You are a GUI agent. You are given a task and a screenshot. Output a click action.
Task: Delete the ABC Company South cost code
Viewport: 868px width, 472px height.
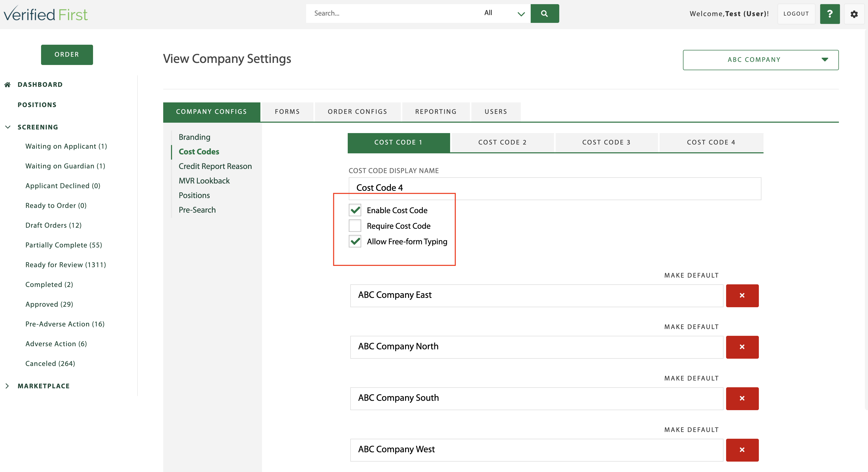coord(742,398)
